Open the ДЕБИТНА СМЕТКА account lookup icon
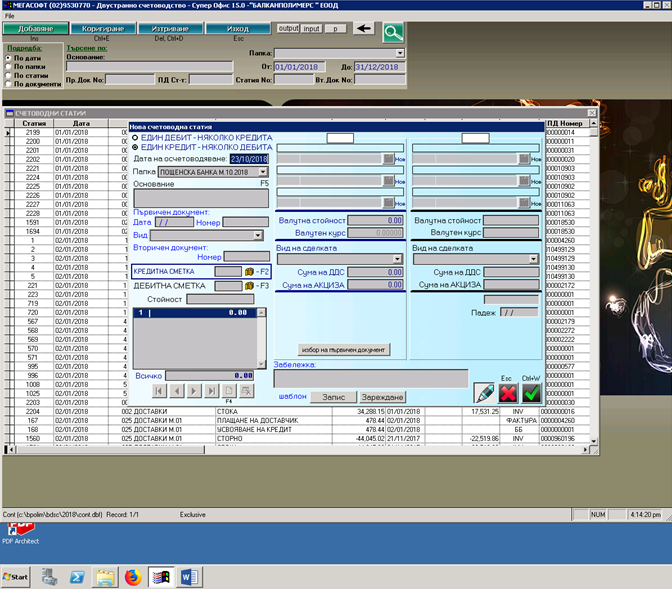The width and height of the screenshot is (672, 591). 249,286
